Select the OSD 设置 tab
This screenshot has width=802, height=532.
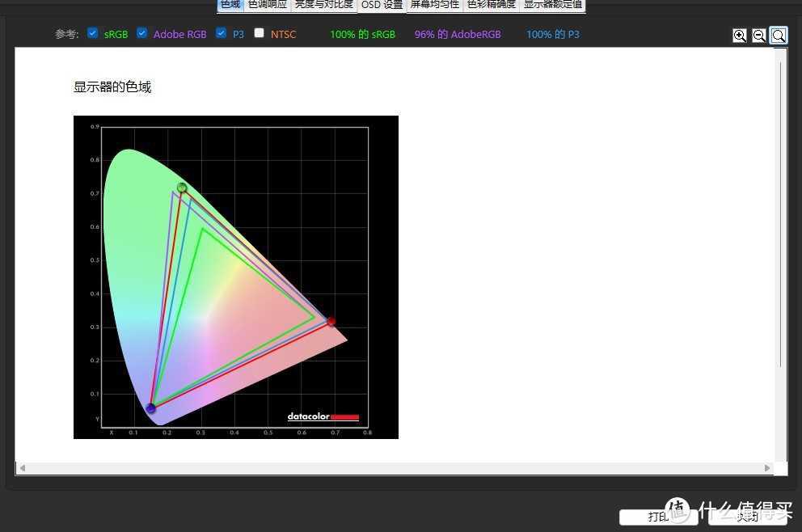pyautogui.click(x=382, y=5)
